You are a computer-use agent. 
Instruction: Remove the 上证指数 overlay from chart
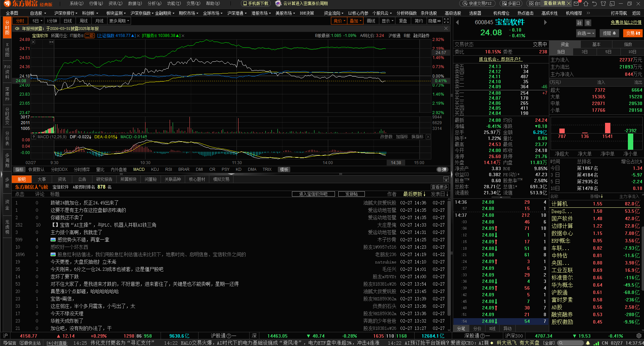(x=138, y=36)
